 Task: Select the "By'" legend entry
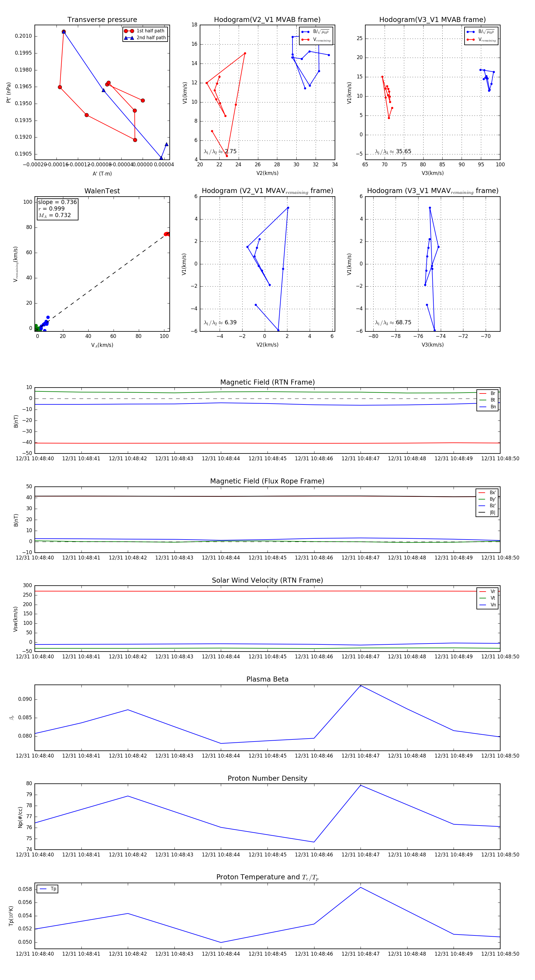[x=487, y=499]
